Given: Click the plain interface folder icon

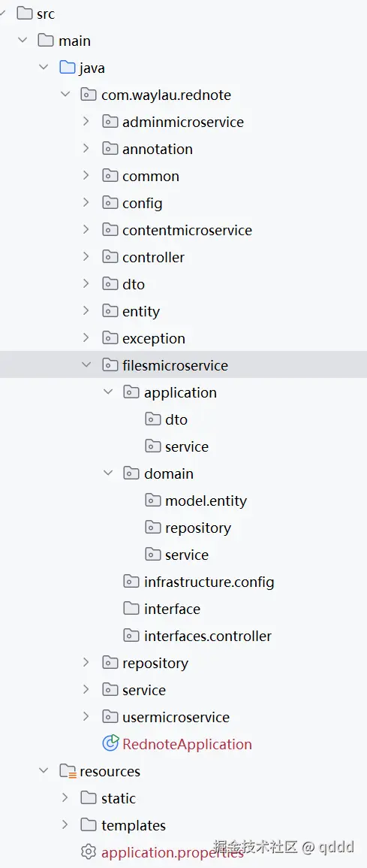Looking at the screenshot, I should [131, 609].
